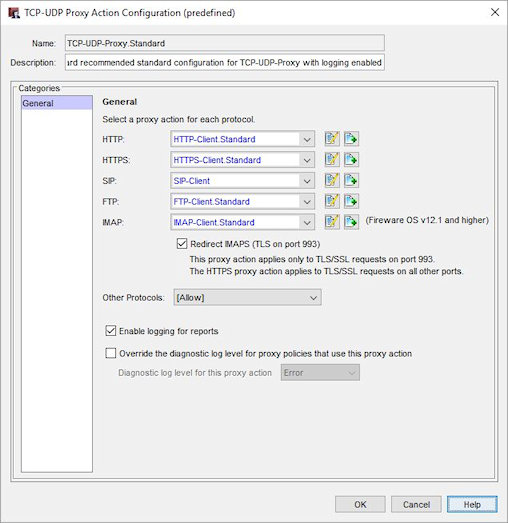Open Help for this dialog

pyautogui.click(x=472, y=504)
